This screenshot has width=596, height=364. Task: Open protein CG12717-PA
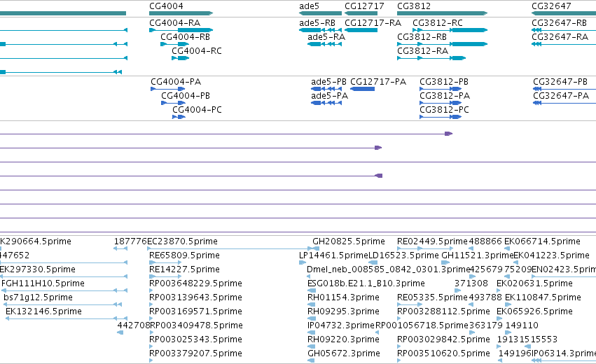pyautogui.click(x=377, y=82)
